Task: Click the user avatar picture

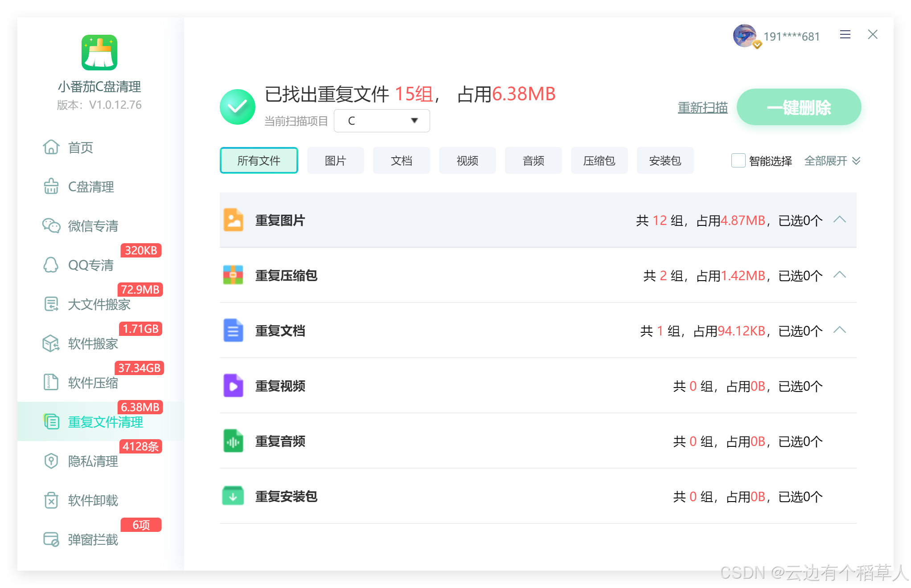Action: (744, 36)
